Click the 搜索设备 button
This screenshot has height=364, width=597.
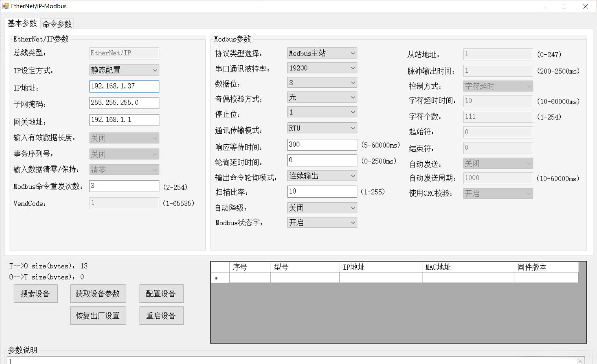click(36, 293)
